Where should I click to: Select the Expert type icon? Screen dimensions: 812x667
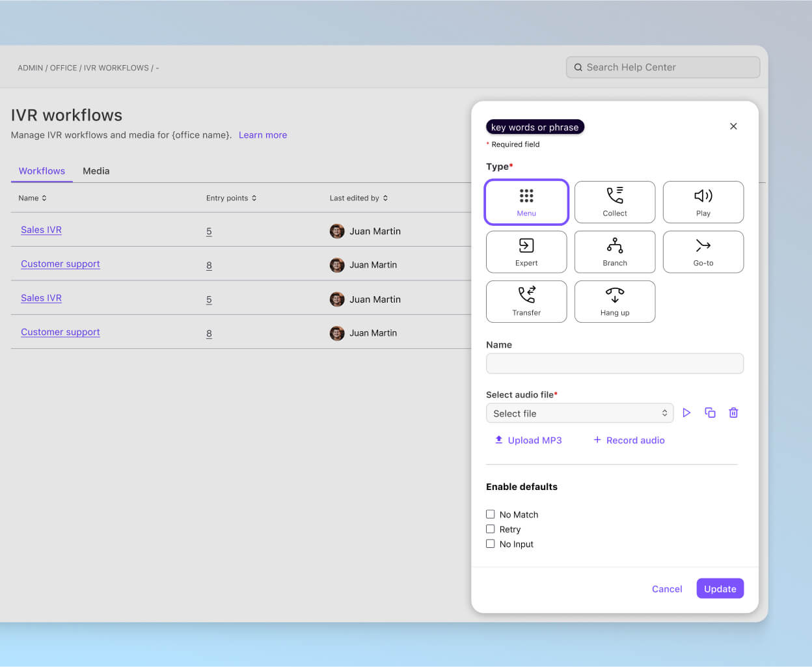click(526, 252)
